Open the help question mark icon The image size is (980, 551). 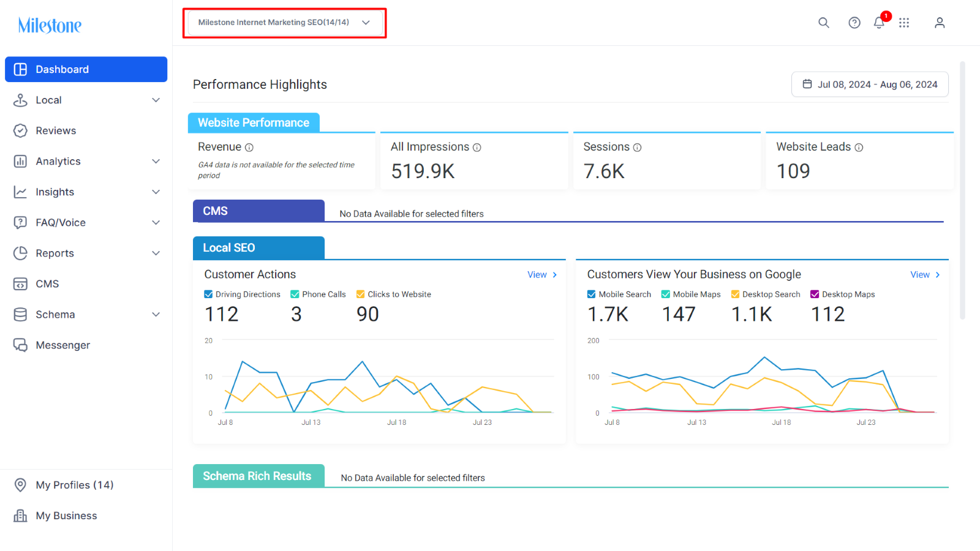pos(854,23)
